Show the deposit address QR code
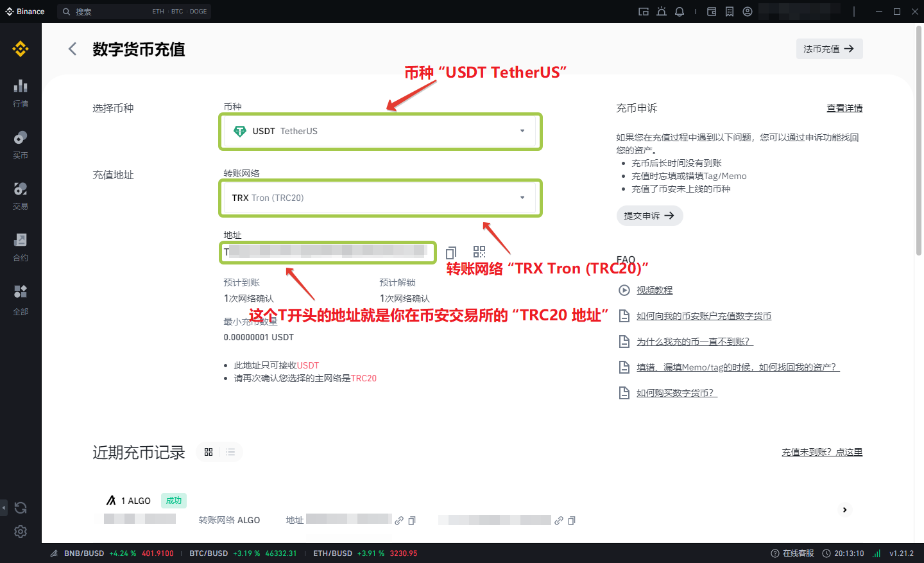Image resolution: width=924 pixels, height=563 pixels. pos(479,252)
